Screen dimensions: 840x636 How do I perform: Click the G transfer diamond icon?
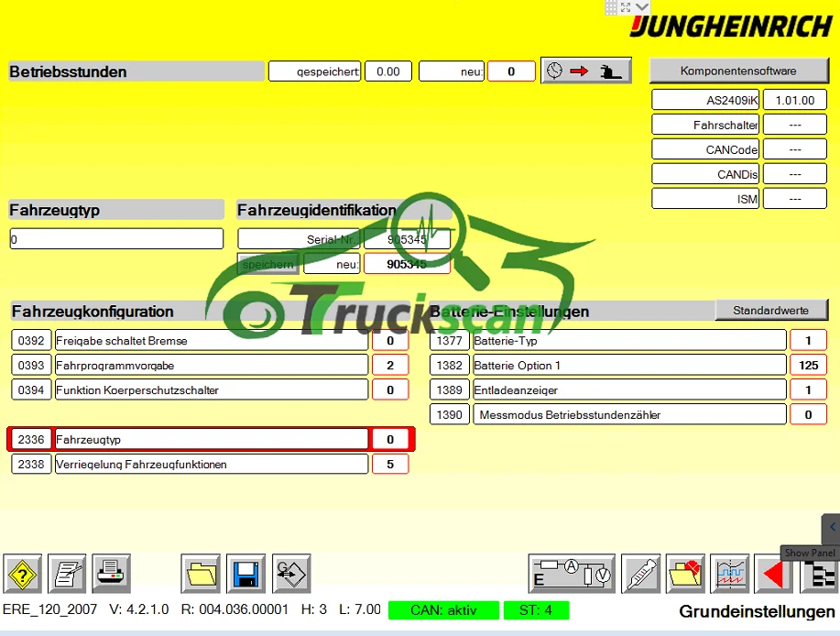(291, 574)
